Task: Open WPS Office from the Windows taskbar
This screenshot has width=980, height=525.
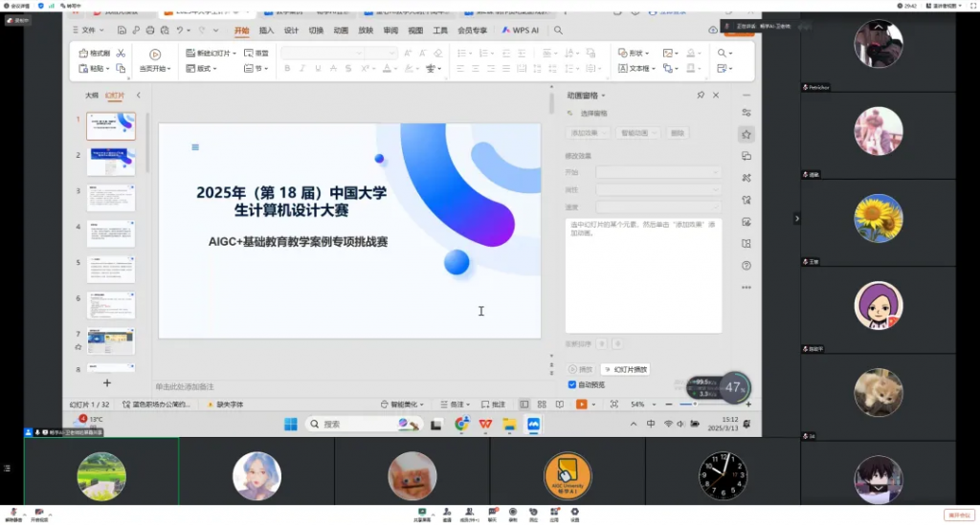Action: 486,424
